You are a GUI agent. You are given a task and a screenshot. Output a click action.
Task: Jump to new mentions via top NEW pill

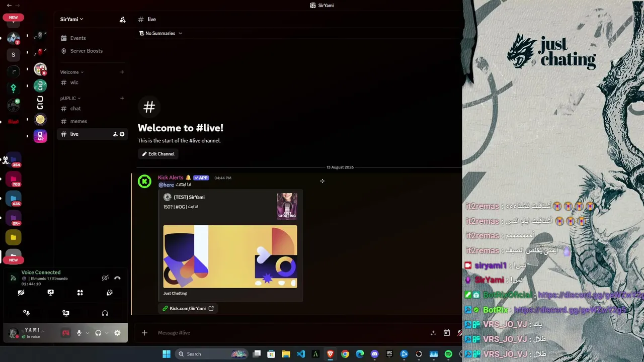[13, 18]
